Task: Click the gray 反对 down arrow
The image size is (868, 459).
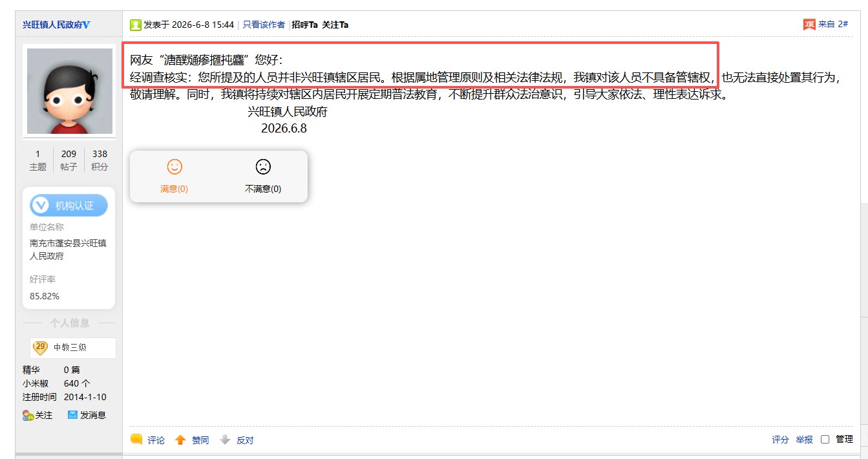Action: tap(225, 440)
